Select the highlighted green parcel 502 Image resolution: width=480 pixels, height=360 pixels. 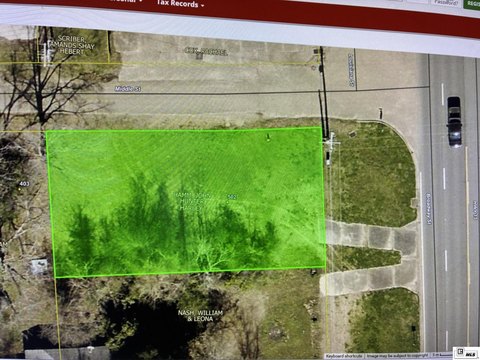pyautogui.click(x=187, y=202)
